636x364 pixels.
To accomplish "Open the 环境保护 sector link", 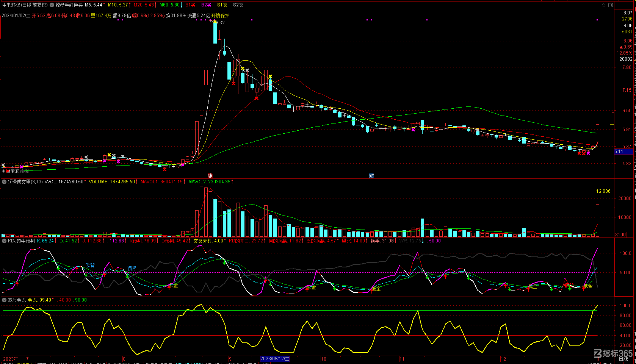I will click(220, 16).
